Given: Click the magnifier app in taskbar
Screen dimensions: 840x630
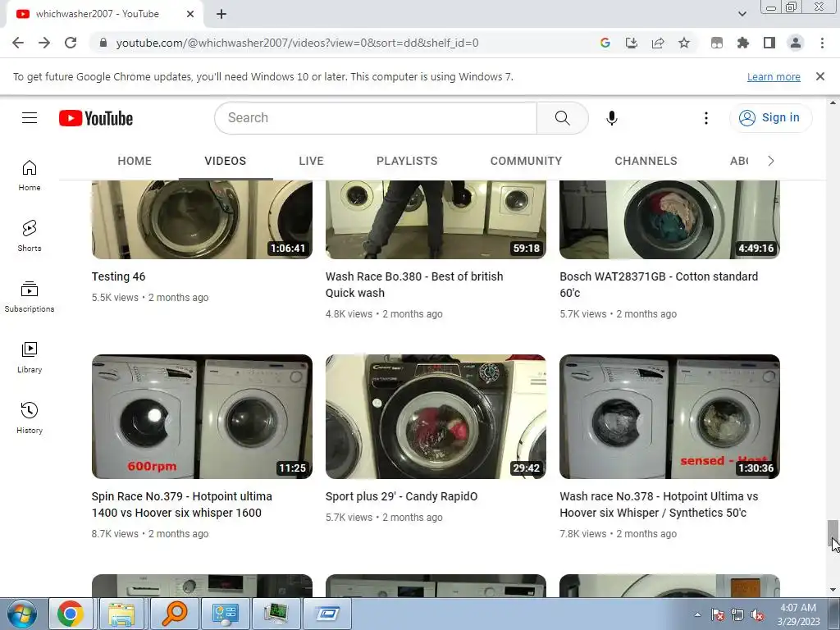Looking at the screenshot, I should click(174, 614).
